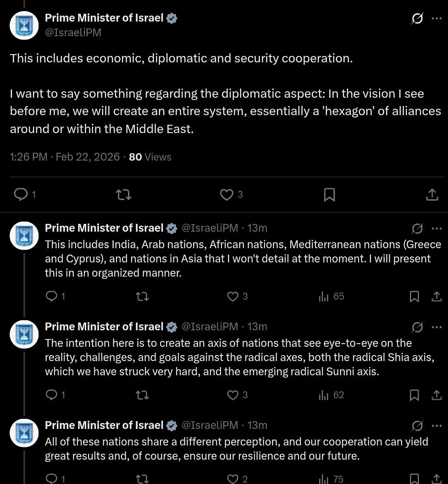Viewport: 448px width, 484px height.
Task: Bookmark the main economic cooperation tweet
Action: [x=329, y=195]
